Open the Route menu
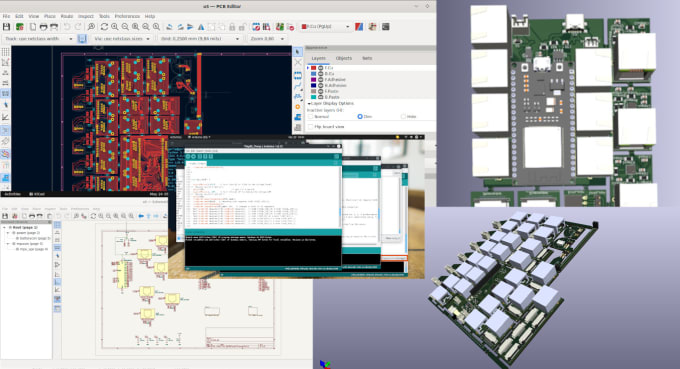 point(67,16)
